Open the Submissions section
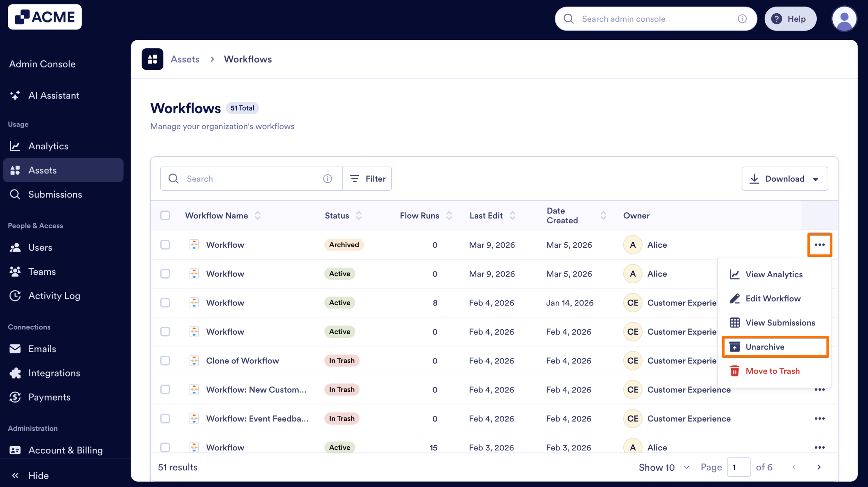The image size is (868, 487). point(55,194)
